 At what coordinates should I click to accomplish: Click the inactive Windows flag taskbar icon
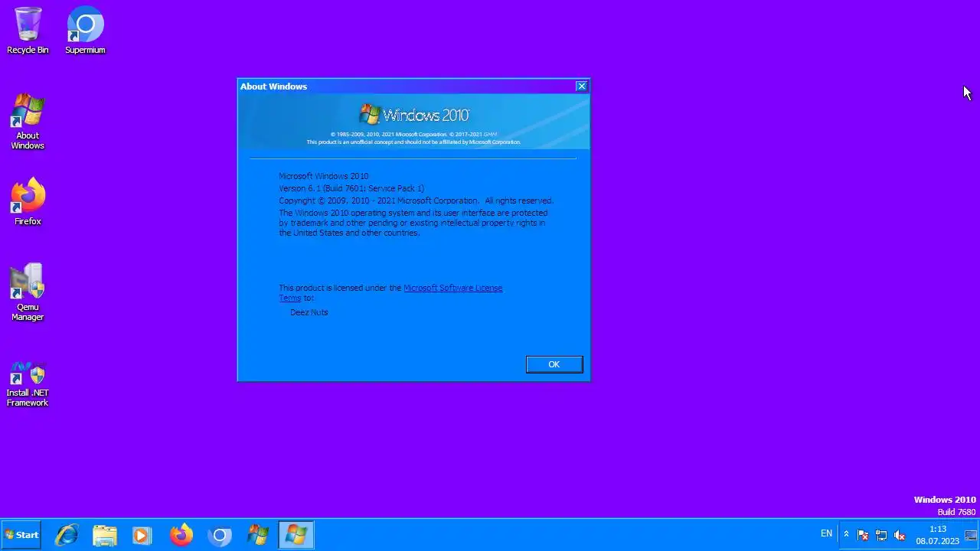coord(258,535)
